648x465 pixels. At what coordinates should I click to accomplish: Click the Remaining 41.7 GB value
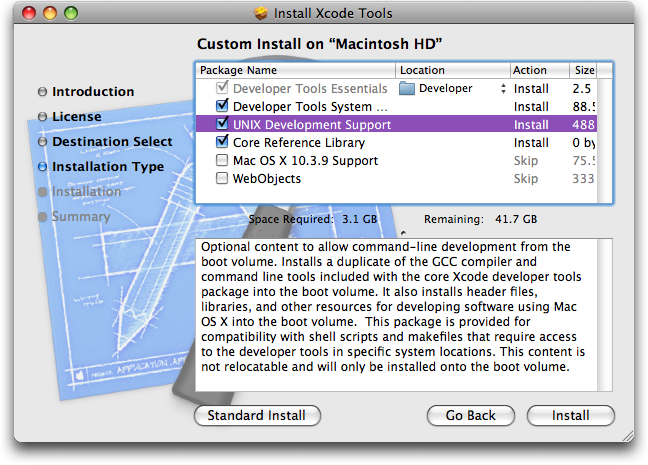[x=516, y=219]
